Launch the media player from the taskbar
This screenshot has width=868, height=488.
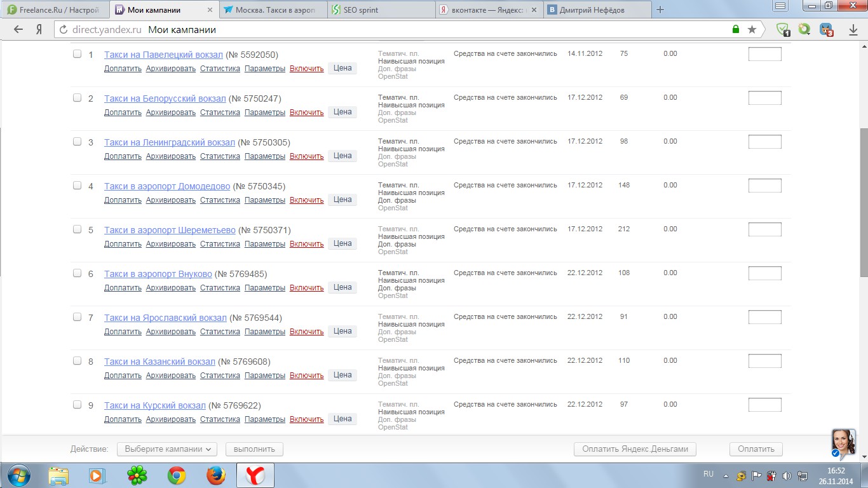click(97, 475)
